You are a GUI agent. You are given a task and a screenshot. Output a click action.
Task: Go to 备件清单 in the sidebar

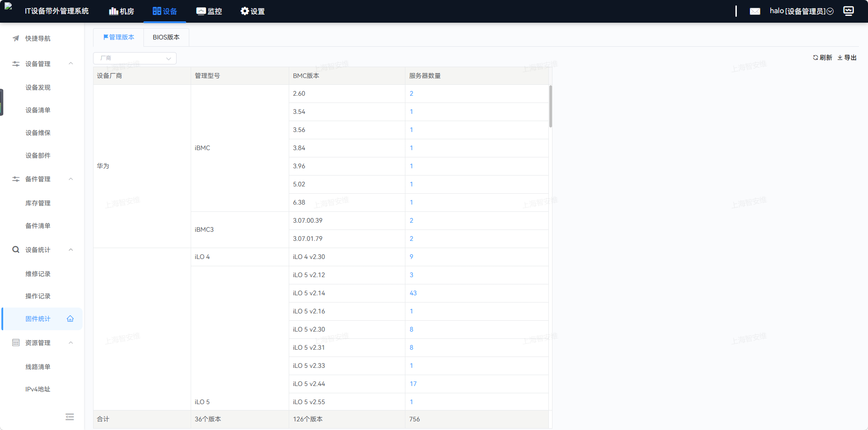point(38,226)
